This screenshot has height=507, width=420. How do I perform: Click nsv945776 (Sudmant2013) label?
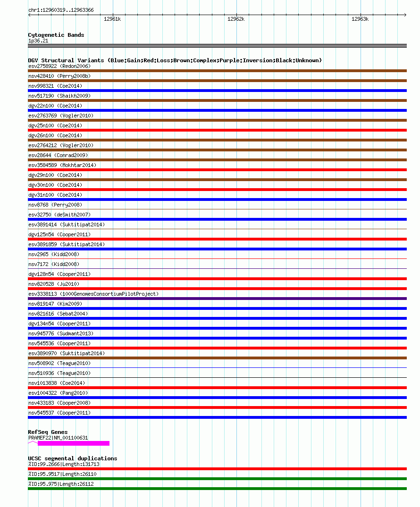coord(61,333)
